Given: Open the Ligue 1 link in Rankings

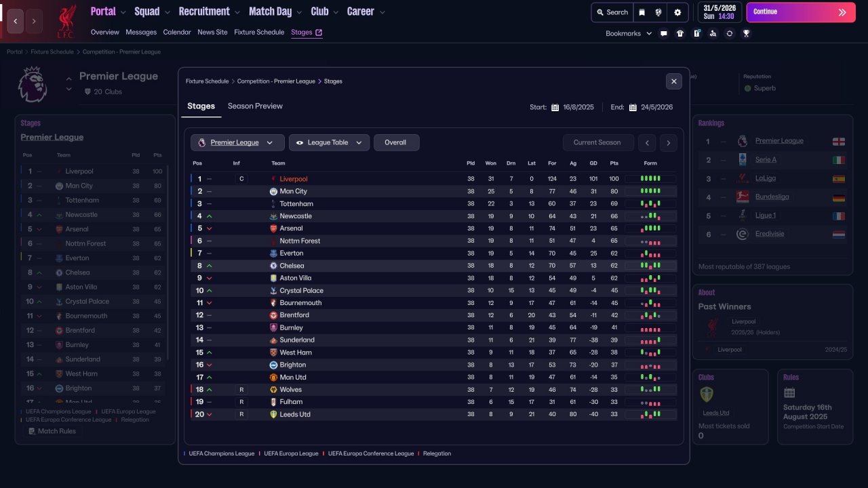Looking at the screenshot, I should coord(766,216).
